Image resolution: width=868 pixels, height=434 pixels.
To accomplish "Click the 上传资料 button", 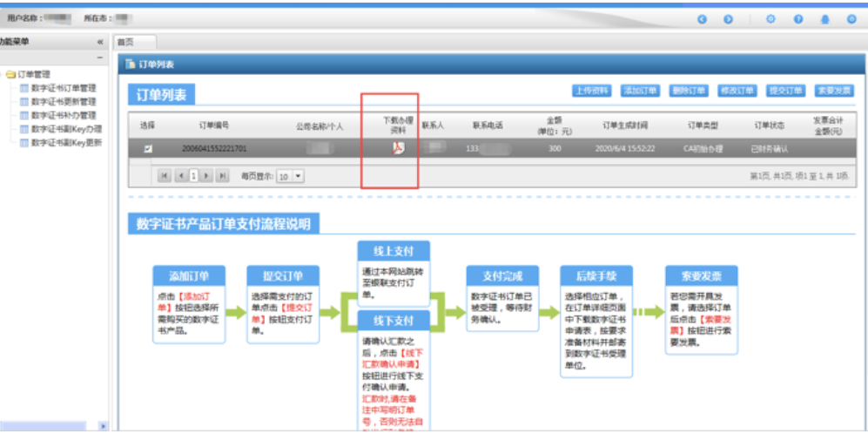I will click(593, 91).
